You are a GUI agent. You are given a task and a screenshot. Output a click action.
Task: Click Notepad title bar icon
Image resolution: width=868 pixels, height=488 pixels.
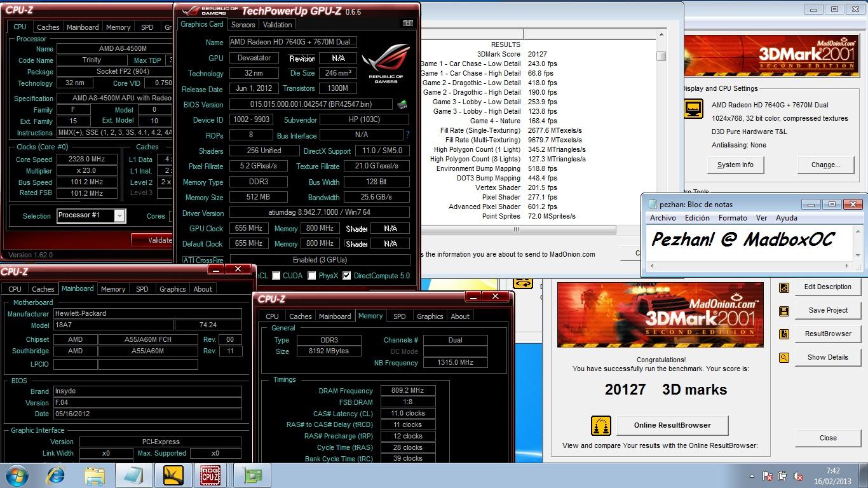[652, 205]
